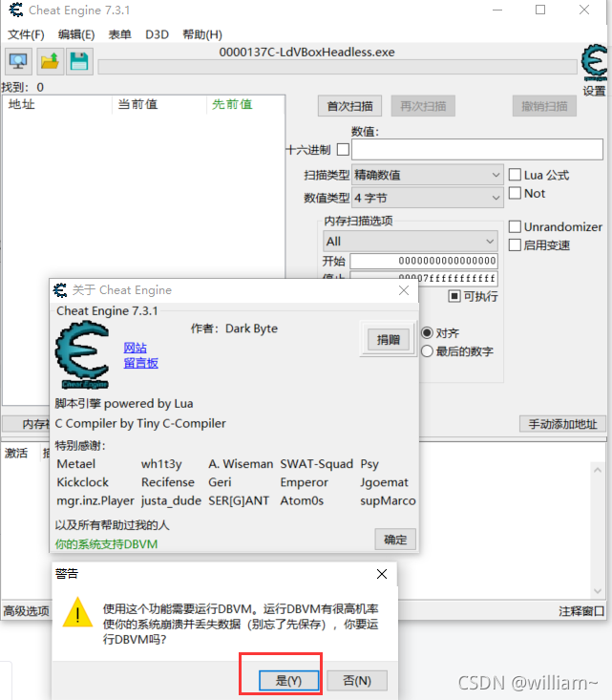Toggle the 十六进制 hex checkbox

click(343, 150)
